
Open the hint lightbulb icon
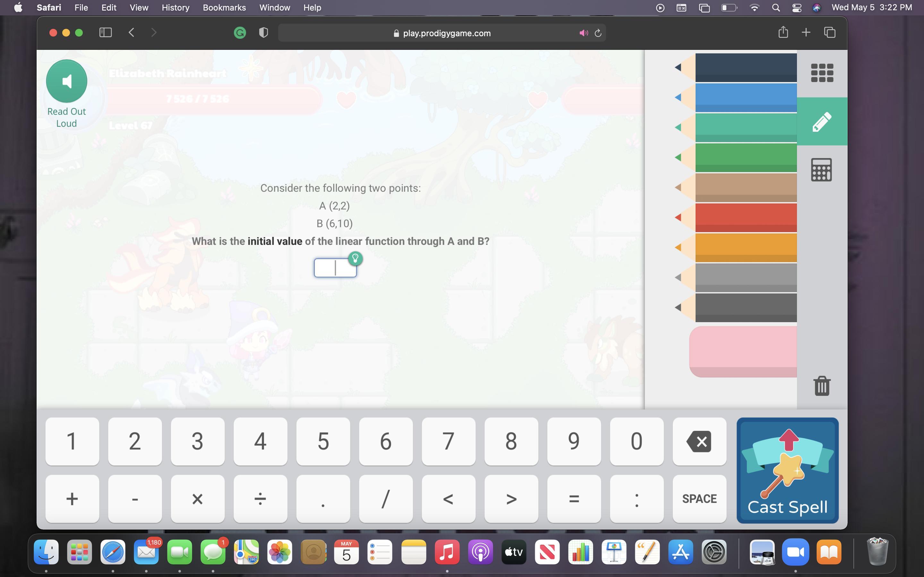pos(355,259)
